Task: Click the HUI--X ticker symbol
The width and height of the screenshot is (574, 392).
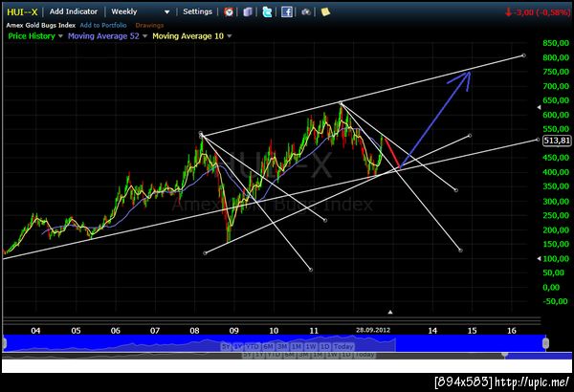Action: click(x=22, y=12)
